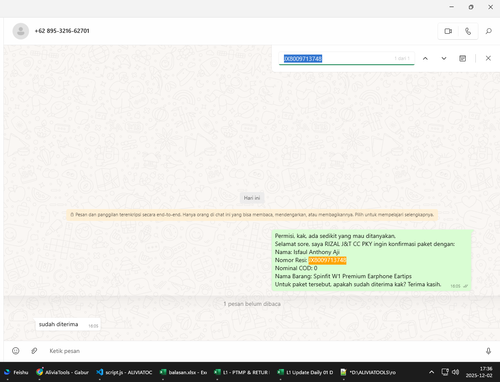
Task: Open the Notepad++ window in taskbar
Action: click(368, 372)
